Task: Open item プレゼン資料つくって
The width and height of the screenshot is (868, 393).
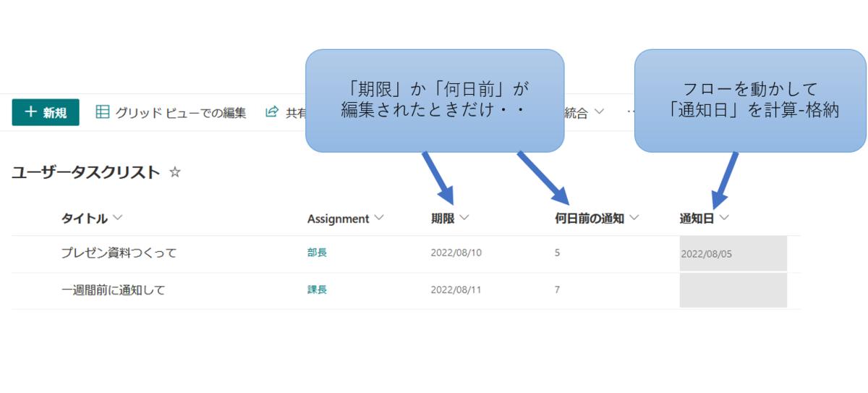Action: [119, 253]
